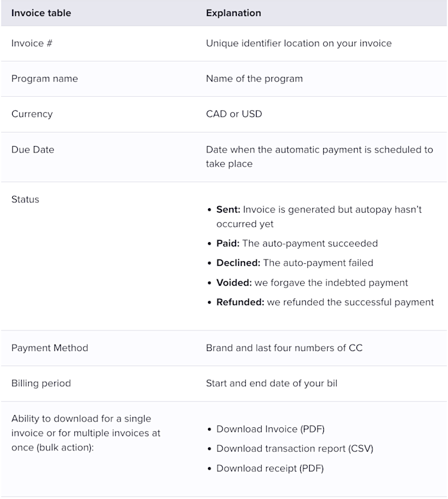Select the "Status" row label
Image resolution: width=448 pixels, height=499 pixels.
tap(25, 199)
